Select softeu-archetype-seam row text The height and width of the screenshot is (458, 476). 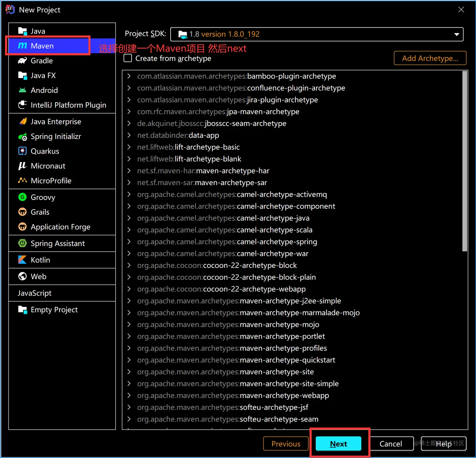tap(228, 419)
